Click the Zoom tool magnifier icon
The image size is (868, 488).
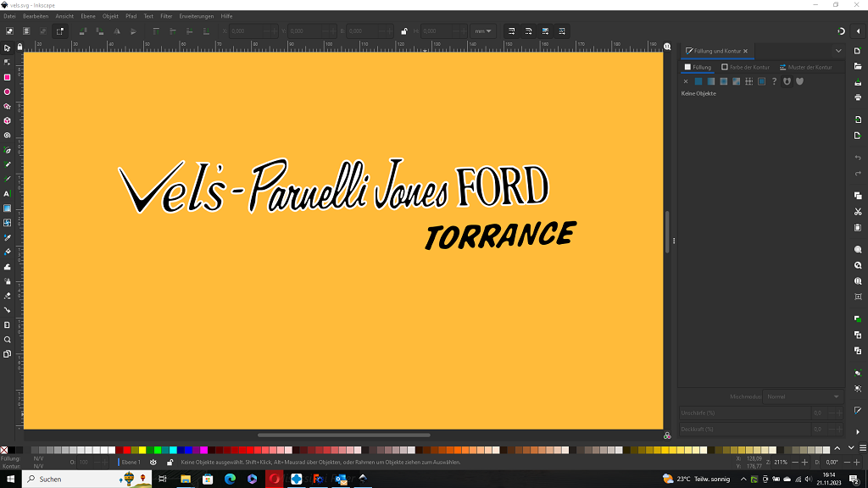click(7, 339)
